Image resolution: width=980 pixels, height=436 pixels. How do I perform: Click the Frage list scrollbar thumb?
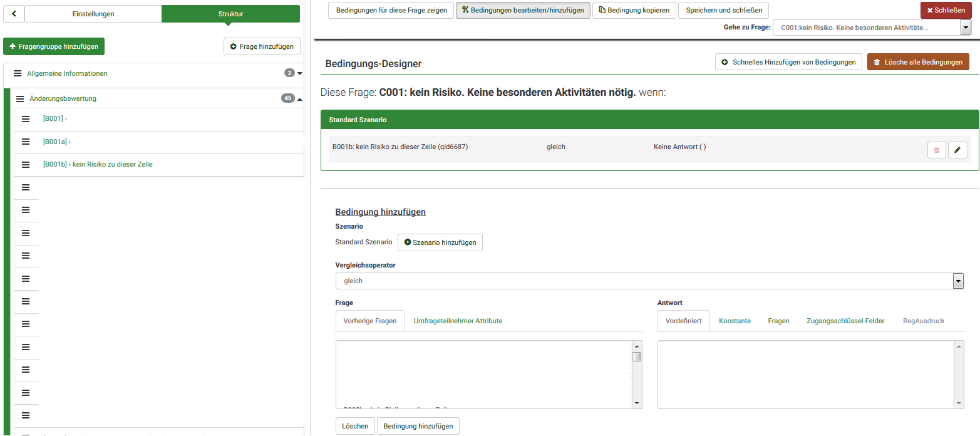(636, 357)
